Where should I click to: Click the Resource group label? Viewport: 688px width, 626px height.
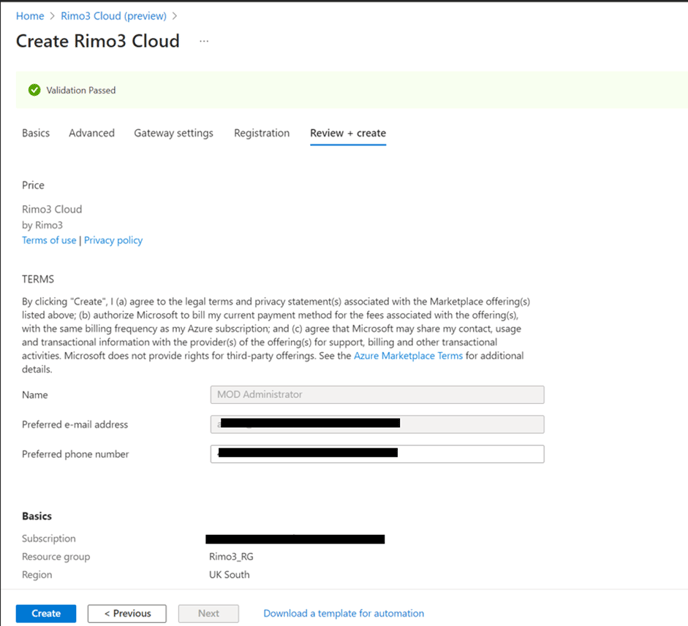(x=56, y=557)
